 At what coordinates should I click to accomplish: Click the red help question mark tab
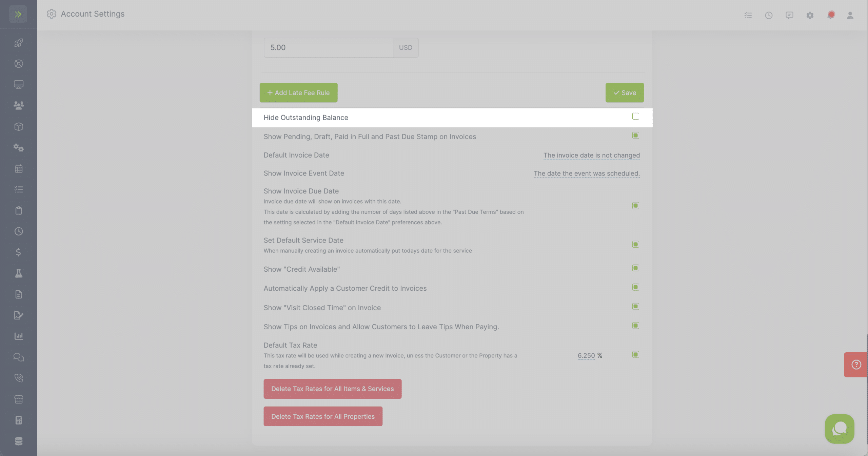point(856,365)
